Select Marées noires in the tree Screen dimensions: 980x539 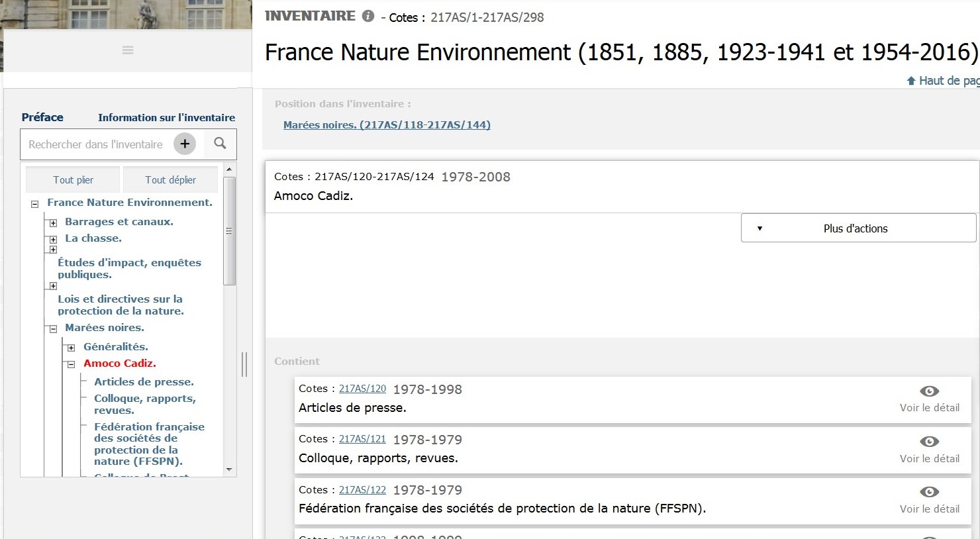[105, 327]
